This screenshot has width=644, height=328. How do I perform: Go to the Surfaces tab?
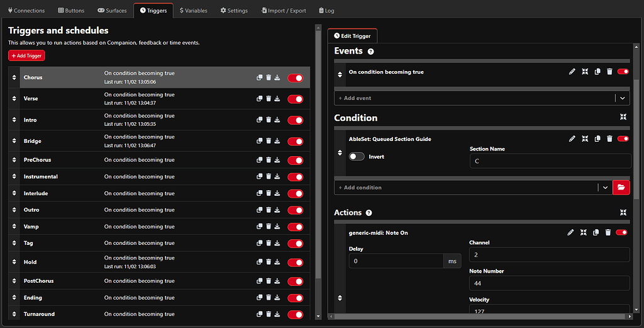tap(112, 10)
